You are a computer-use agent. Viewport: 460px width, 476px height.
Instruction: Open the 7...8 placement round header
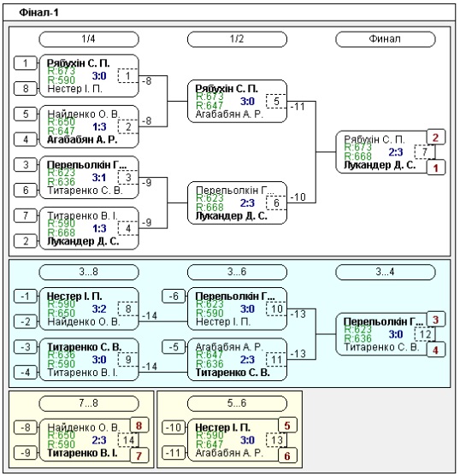89,403
